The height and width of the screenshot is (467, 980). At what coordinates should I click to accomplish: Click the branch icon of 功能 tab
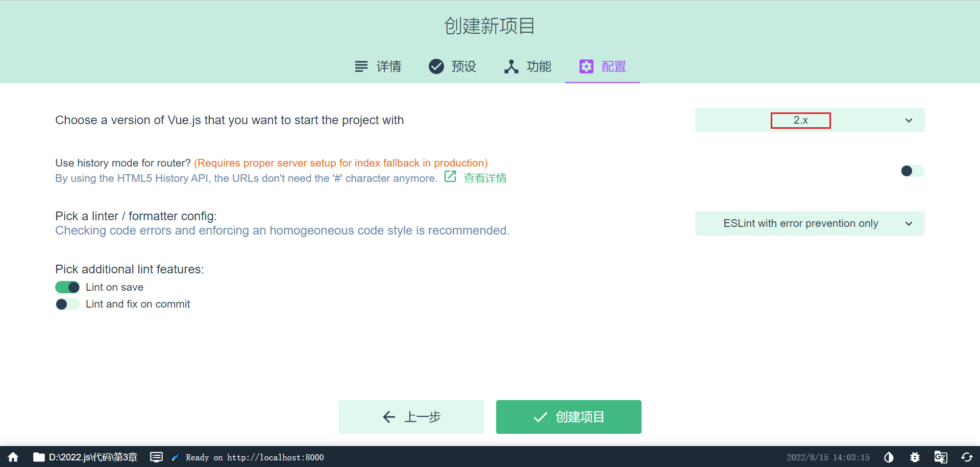[511, 66]
